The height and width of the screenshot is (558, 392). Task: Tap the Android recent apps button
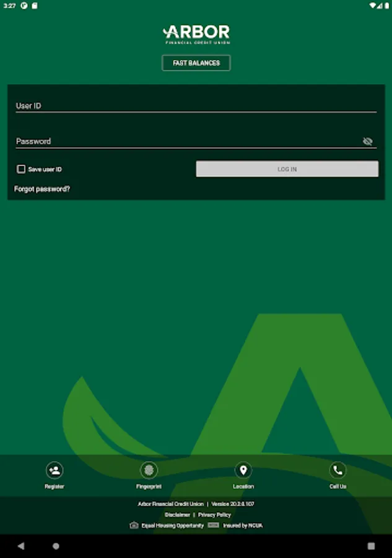point(371,546)
